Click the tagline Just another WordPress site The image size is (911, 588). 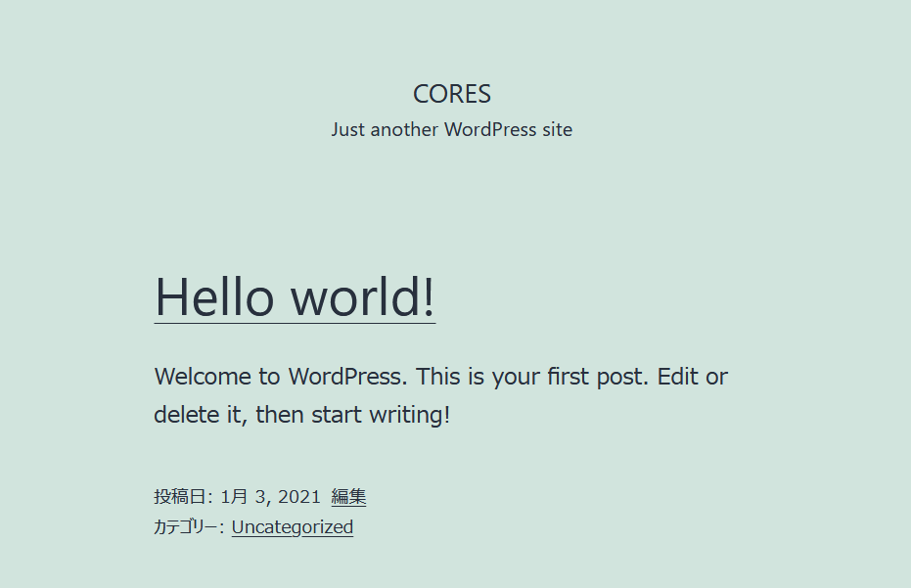[x=452, y=129]
